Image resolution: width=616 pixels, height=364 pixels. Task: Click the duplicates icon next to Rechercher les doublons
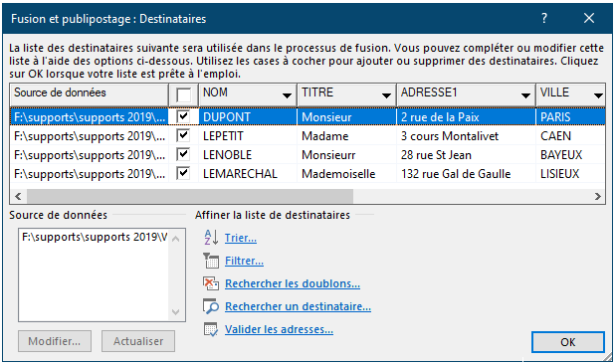tap(211, 283)
